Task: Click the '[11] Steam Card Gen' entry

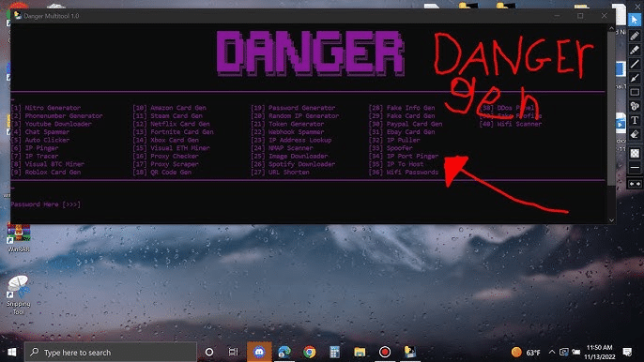Action: (167, 116)
